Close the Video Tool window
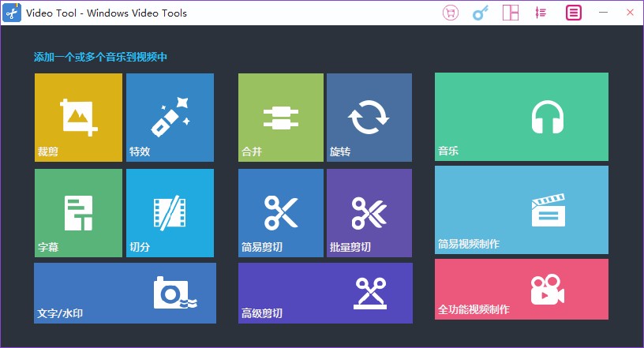The width and height of the screenshot is (644, 348). [630, 13]
